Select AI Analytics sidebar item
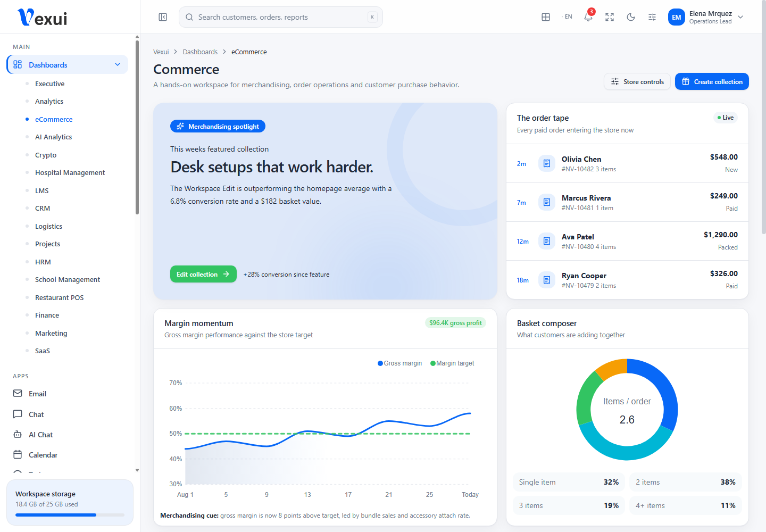This screenshot has width=766, height=532. pos(53,137)
